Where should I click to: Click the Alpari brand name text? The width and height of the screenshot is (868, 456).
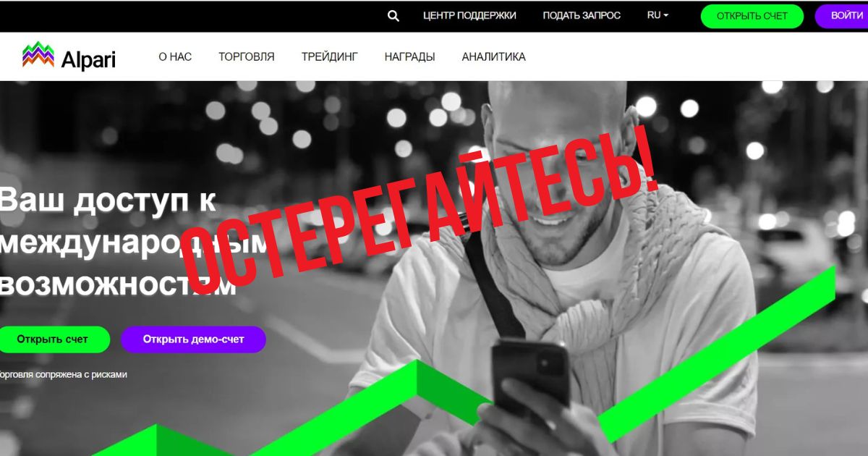point(88,59)
